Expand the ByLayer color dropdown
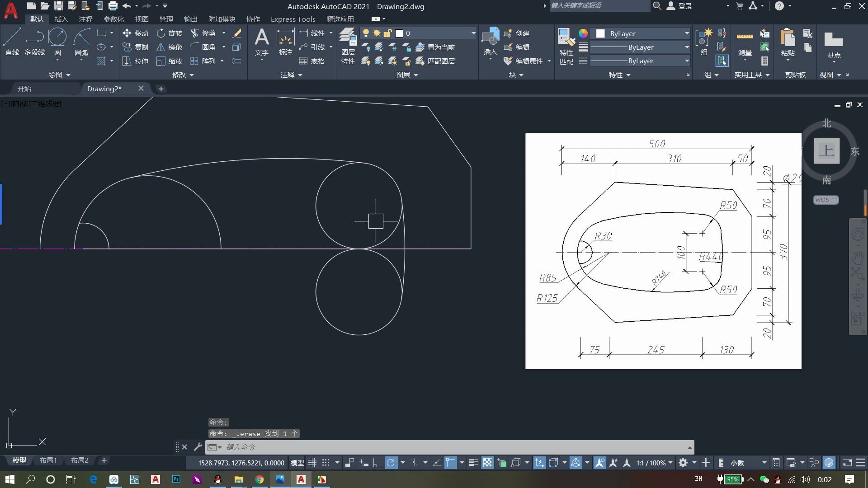 687,33
